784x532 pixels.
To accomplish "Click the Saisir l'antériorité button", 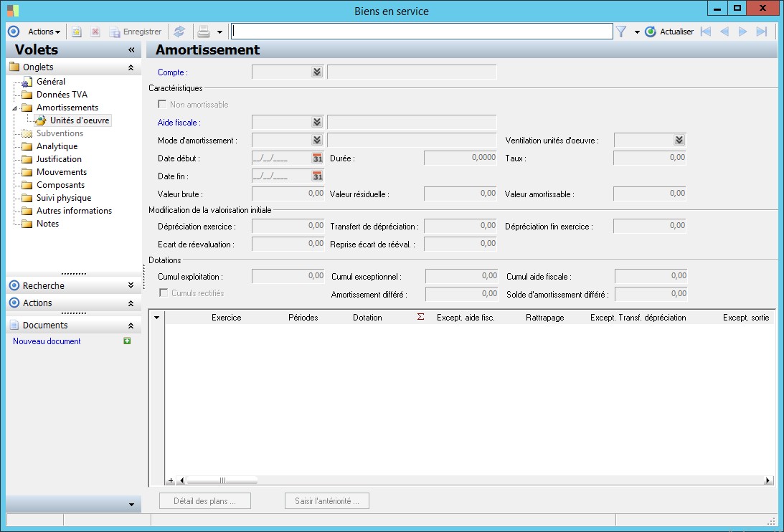I will [x=327, y=501].
